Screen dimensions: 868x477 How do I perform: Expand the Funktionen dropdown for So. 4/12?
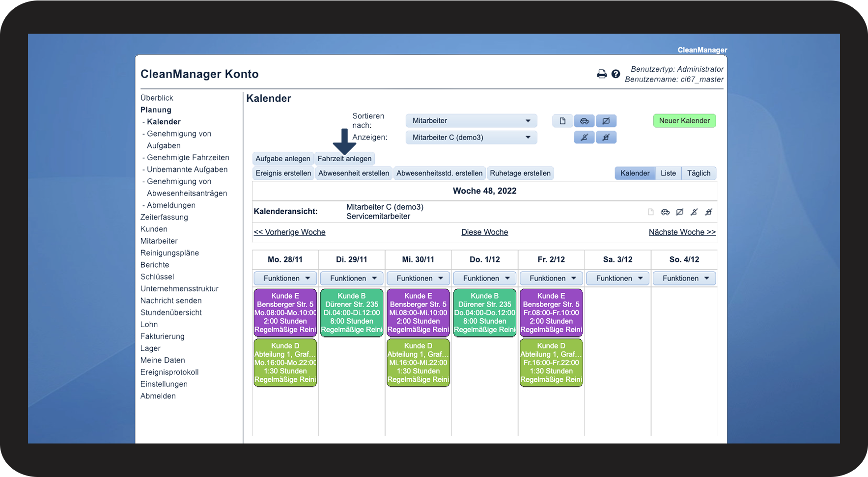684,279
